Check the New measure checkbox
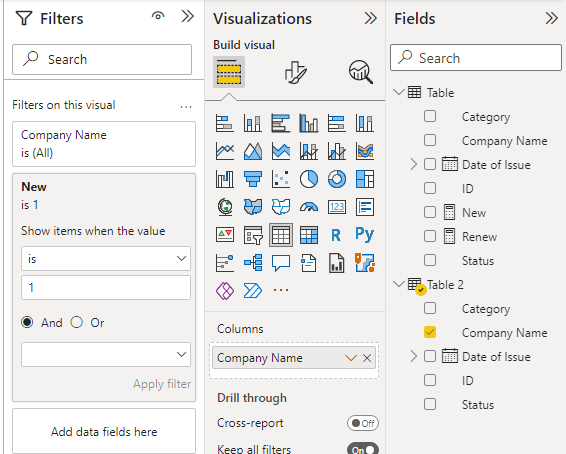566x454 pixels. (x=430, y=212)
